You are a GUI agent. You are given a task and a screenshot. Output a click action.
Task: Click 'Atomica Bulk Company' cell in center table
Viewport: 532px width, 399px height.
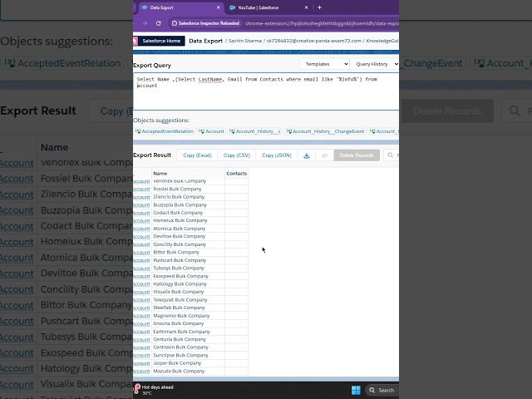pyautogui.click(x=188, y=229)
